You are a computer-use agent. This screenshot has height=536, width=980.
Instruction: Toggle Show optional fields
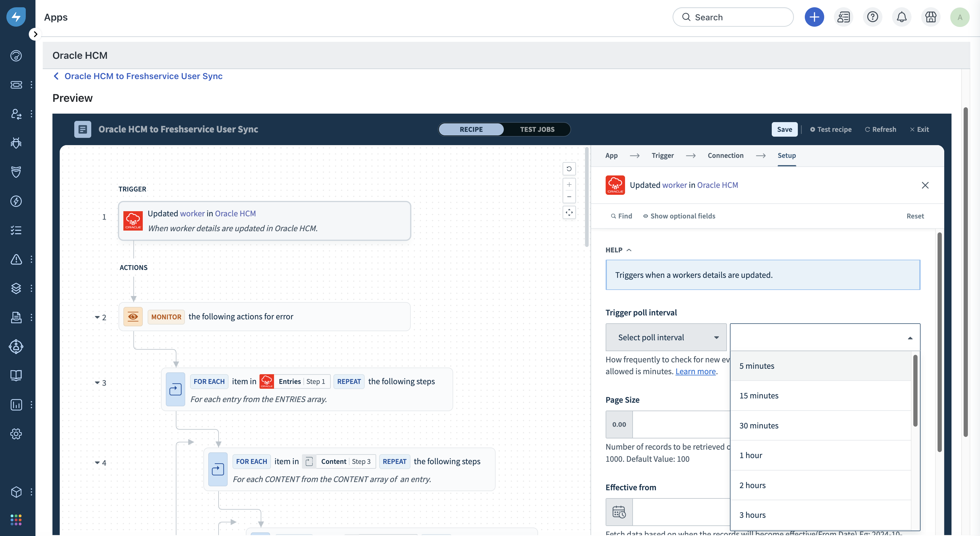pos(679,216)
